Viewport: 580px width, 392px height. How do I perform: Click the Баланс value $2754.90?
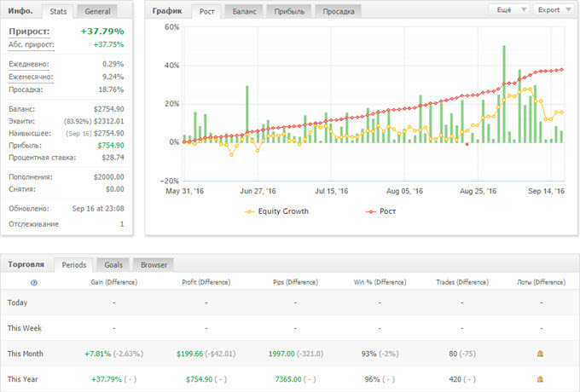[109, 109]
